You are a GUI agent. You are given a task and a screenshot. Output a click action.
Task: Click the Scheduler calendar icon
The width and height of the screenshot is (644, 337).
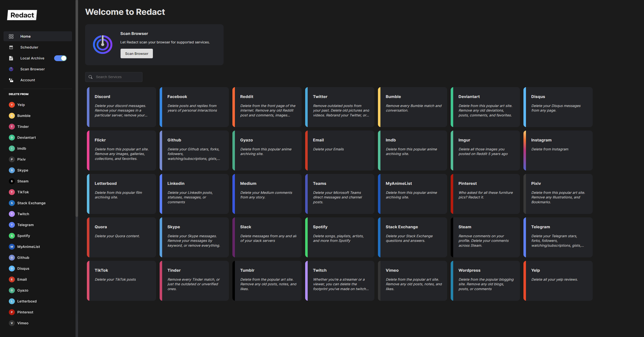point(11,47)
